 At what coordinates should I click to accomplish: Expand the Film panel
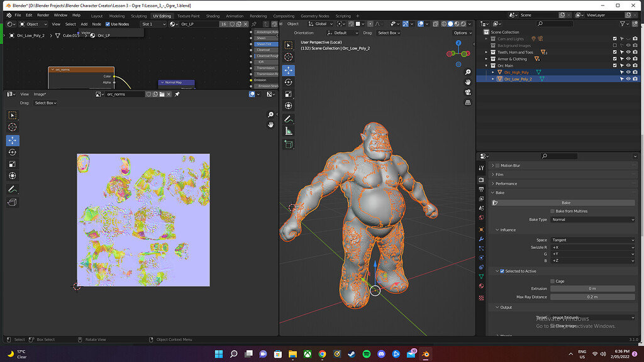(499, 175)
